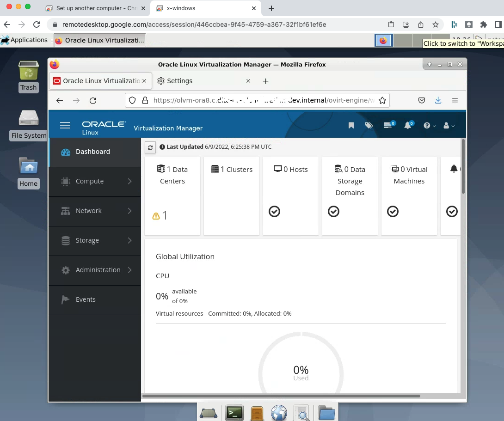Show notifications via the bell icon
The width and height of the screenshot is (504, 421).
click(x=408, y=125)
